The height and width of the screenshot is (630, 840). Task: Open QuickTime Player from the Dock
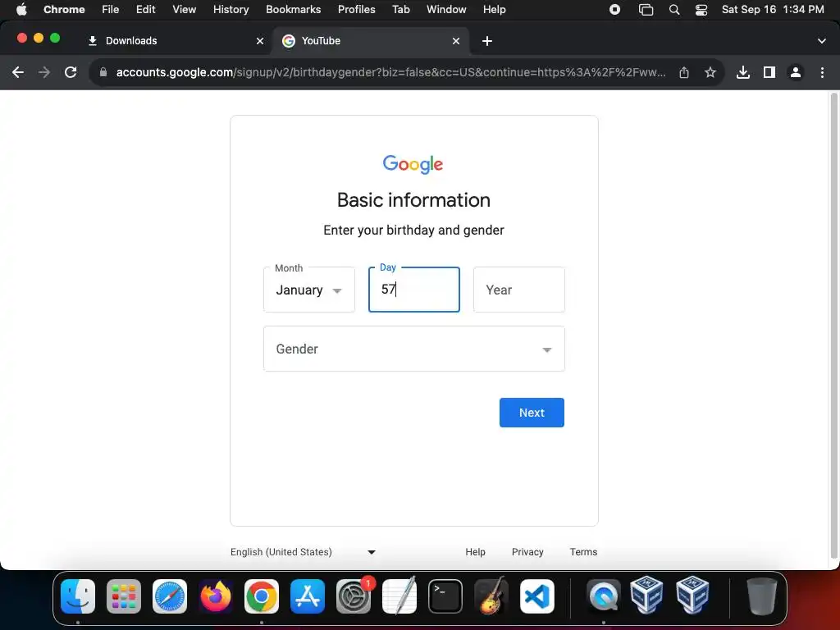604,596
